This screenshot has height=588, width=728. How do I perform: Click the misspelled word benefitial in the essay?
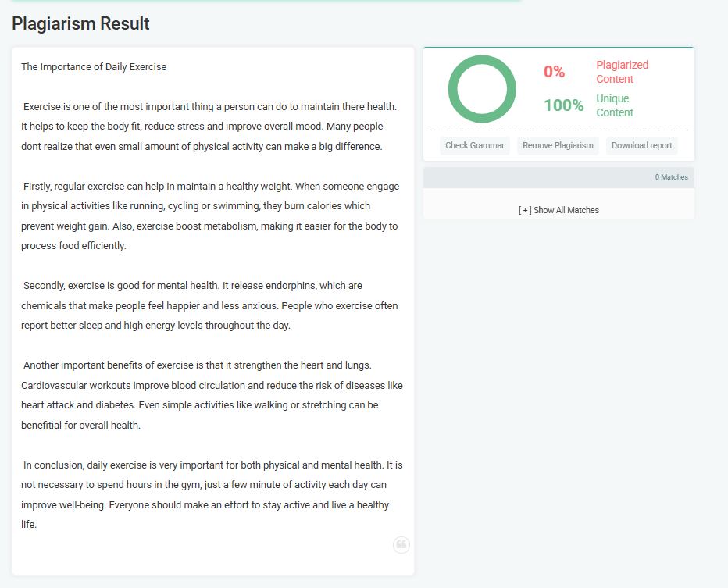(x=41, y=426)
